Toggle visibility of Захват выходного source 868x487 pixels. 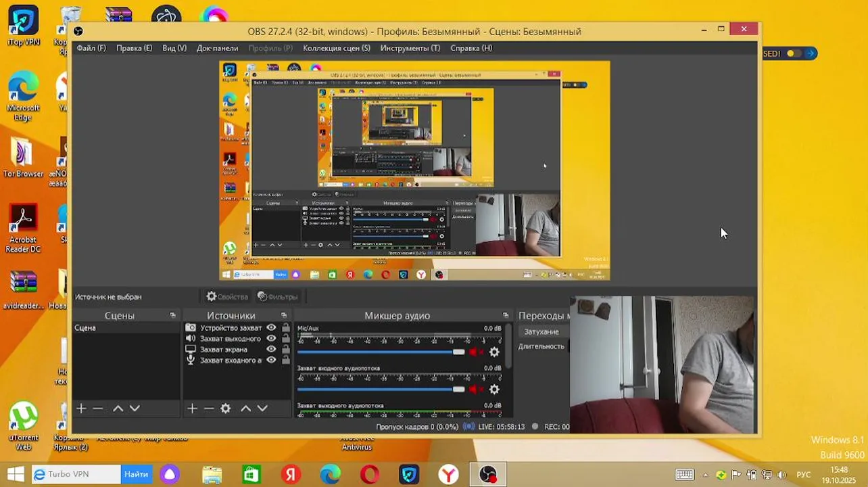click(271, 339)
